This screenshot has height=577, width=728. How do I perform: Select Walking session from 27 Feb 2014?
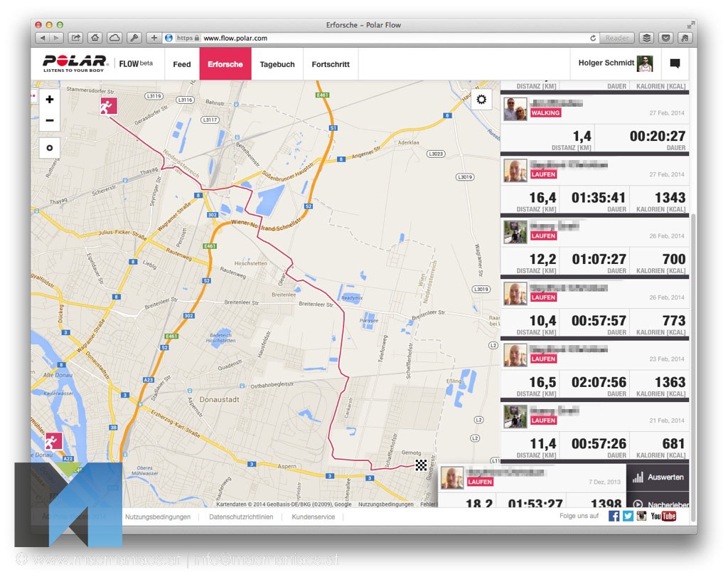(595, 123)
